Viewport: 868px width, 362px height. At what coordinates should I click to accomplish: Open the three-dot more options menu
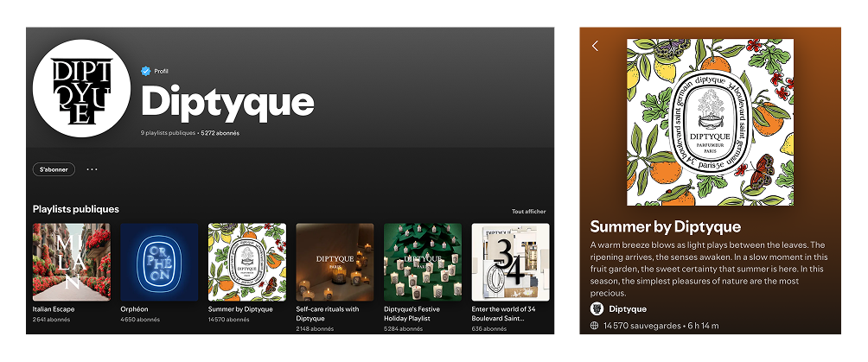click(x=92, y=169)
